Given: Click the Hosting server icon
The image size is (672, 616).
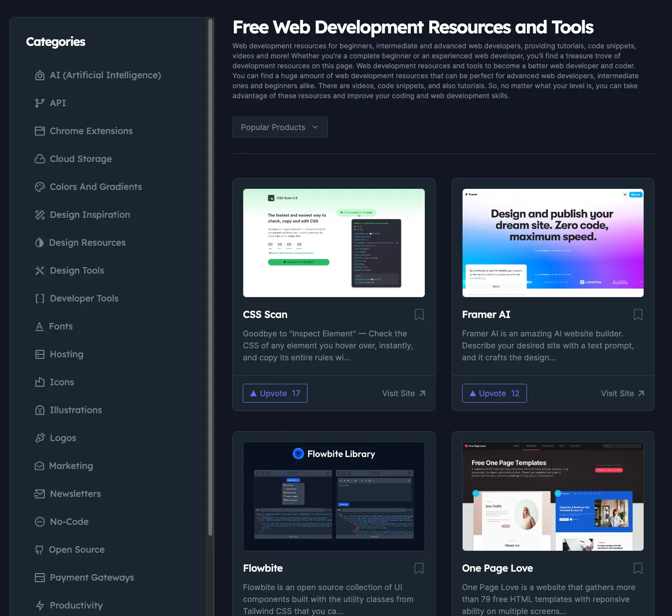Looking at the screenshot, I should [40, 354].
